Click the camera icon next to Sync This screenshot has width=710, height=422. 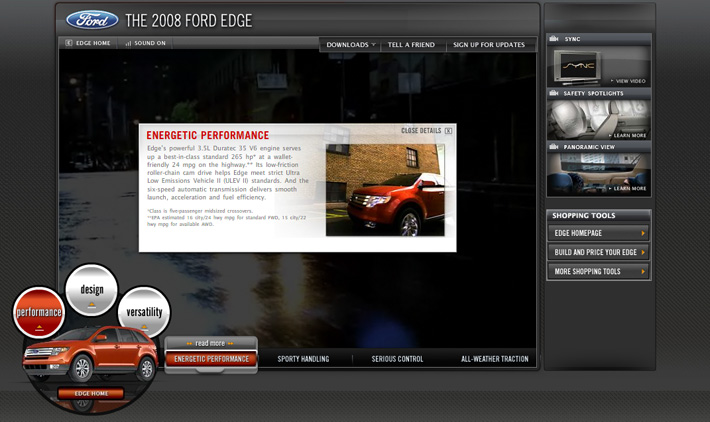tap(553, 39)
